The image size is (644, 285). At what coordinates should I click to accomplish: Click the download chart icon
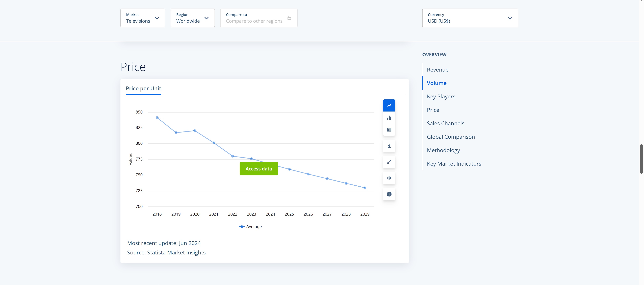click(389, 146)
